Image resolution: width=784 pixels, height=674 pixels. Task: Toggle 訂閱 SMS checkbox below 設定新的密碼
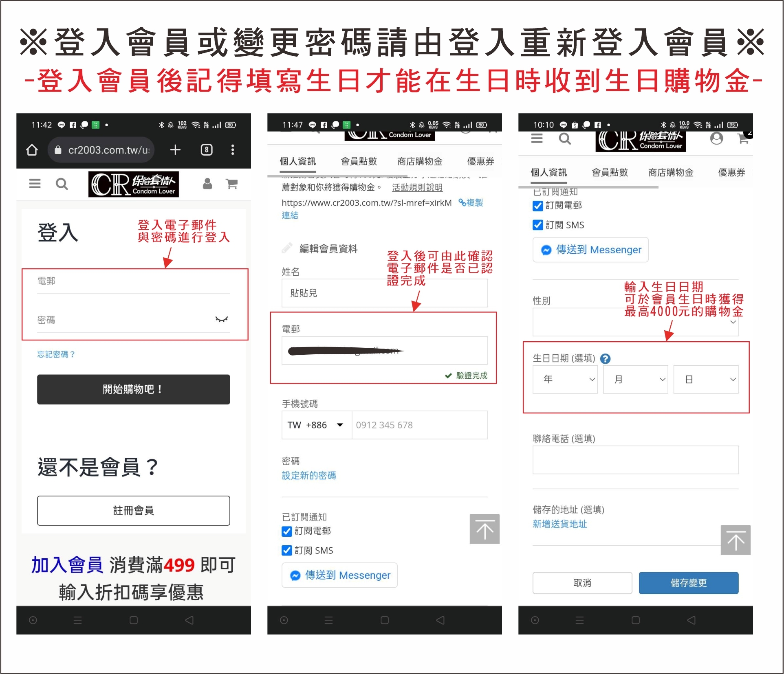point(287,551)
